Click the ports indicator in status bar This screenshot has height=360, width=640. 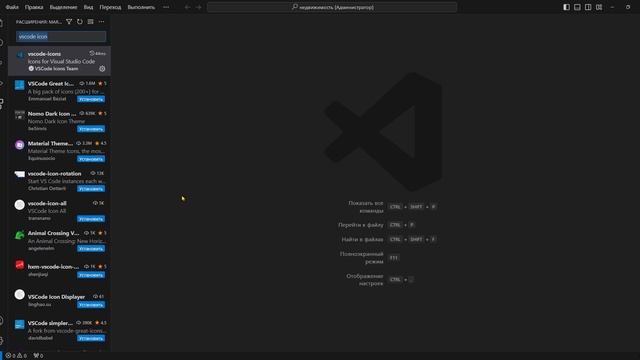coord(38,356)
